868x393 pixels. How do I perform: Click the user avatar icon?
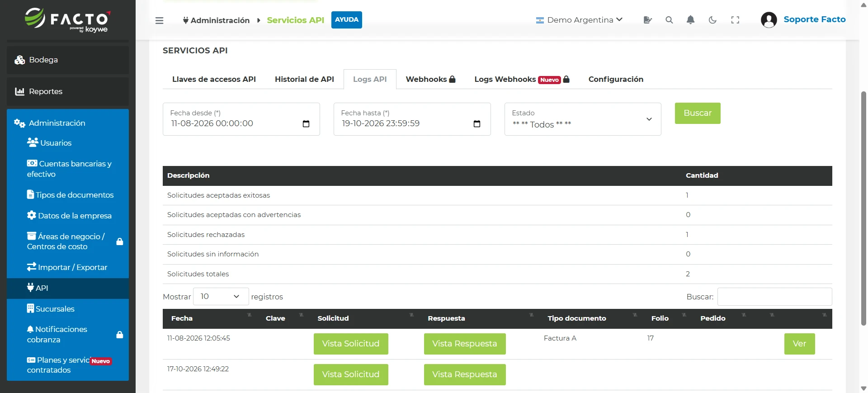coord(769,20)
